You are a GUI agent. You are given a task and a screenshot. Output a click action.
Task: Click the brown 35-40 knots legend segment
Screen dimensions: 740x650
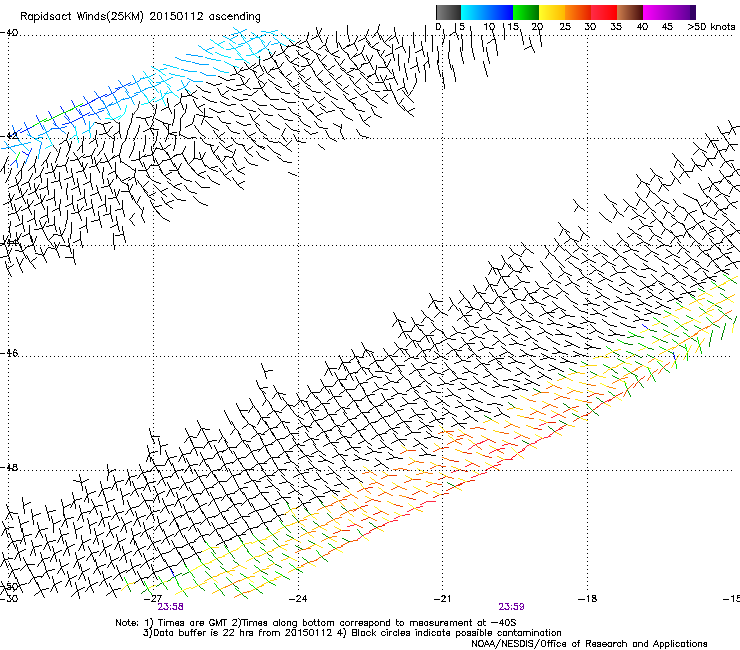pyautogui.click(x=630, y=12)
